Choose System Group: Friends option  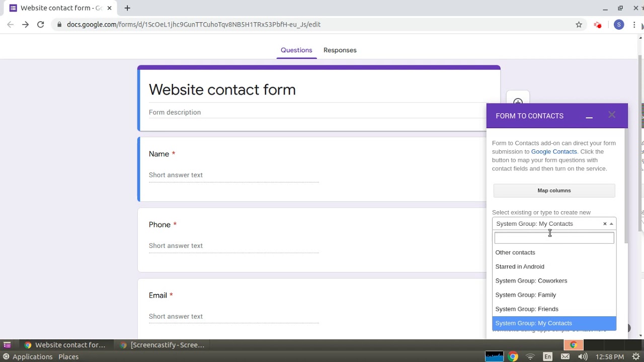pos(554,309)
